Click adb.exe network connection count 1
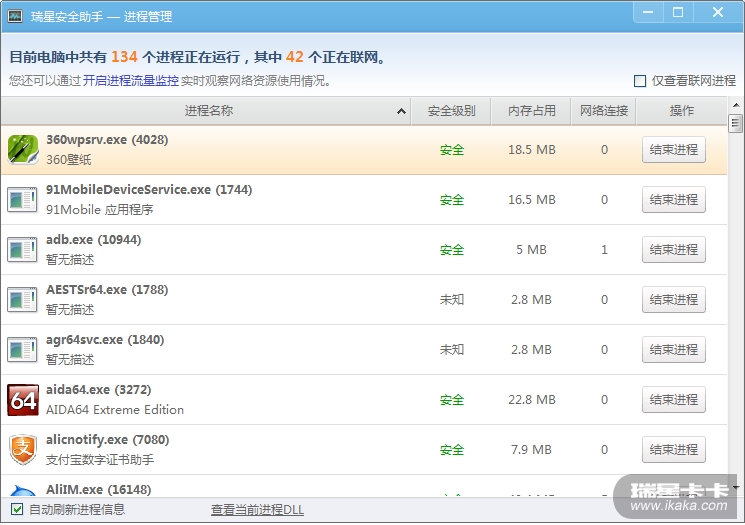The image size is (745, 525). (x=604, y=250)
